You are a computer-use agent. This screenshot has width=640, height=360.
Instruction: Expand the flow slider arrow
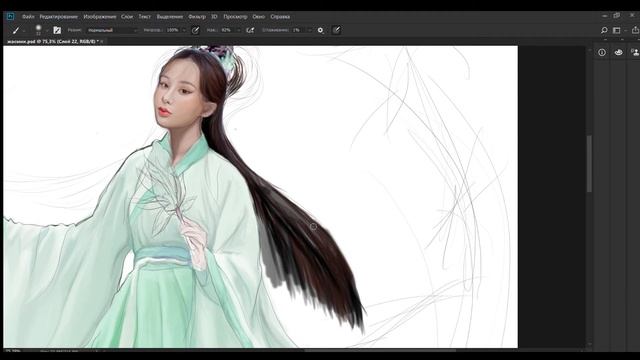239,31
